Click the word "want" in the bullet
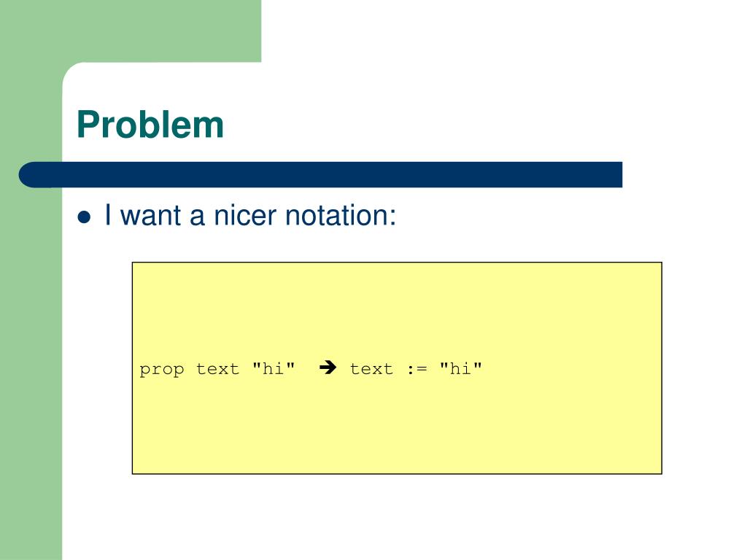This screenshot has height=560, width=747. pos(150,215)
